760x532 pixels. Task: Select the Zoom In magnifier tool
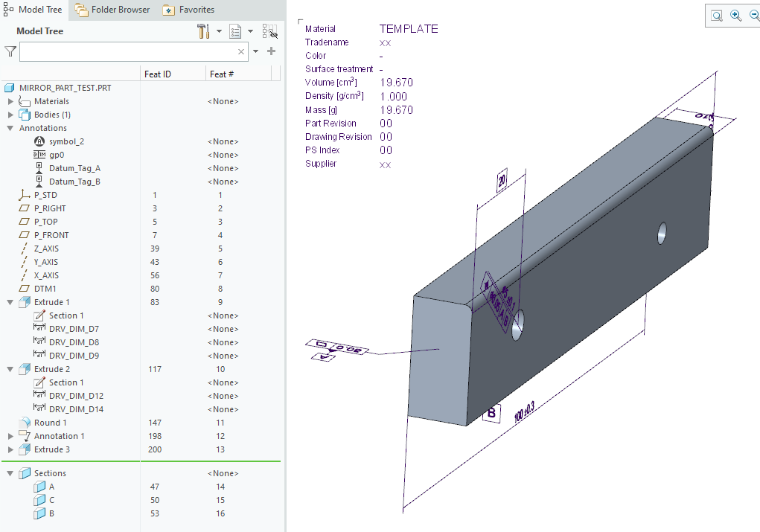click(735, 15)
